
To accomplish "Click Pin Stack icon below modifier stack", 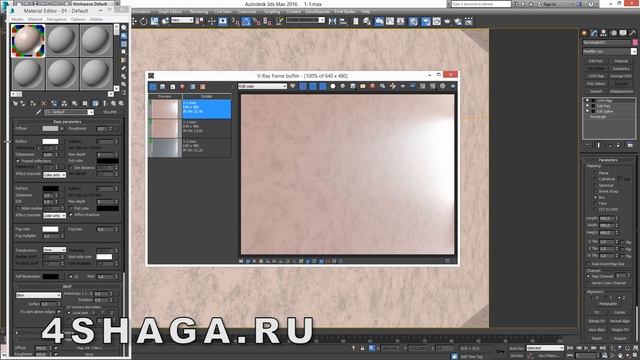I will [587, 145].
